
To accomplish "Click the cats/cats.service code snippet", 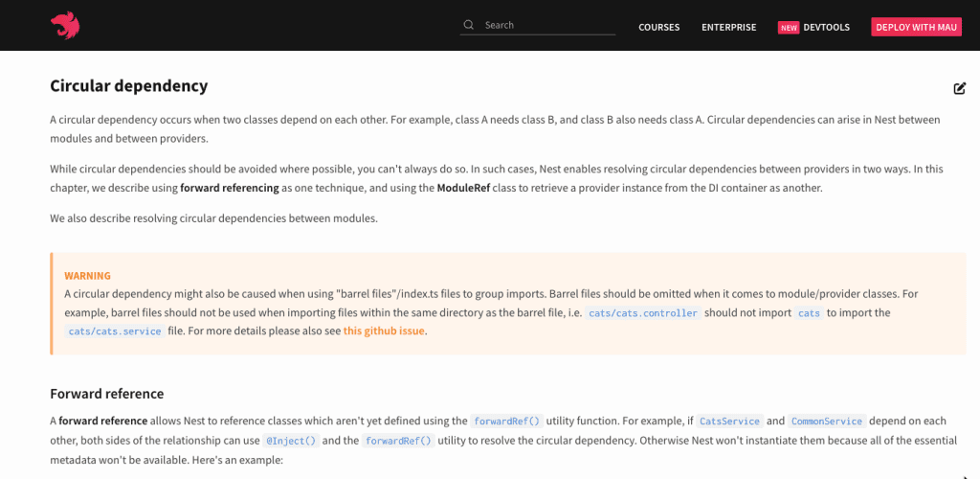I will click(115, 331).
